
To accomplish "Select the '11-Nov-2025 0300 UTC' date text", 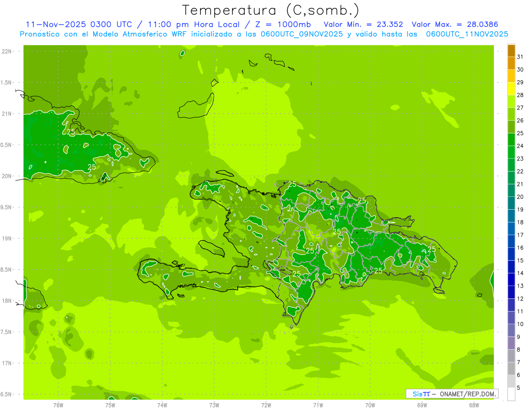I will click(78, 24).
